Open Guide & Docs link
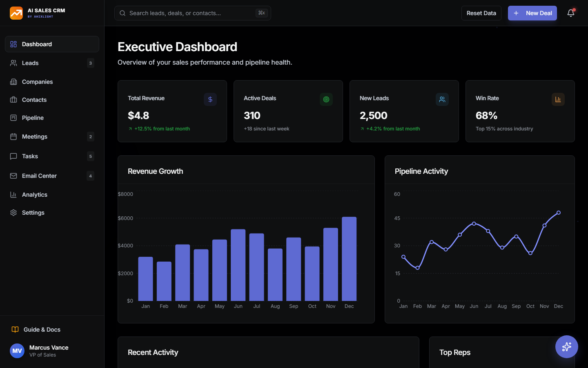The width and height of the screenshot is (588, 368). (42, 330)
